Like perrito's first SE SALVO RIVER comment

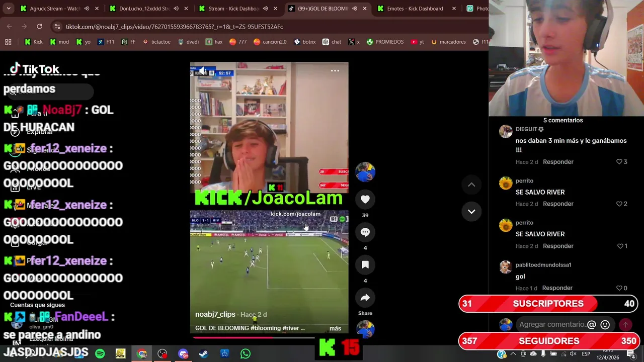point(619,204)
